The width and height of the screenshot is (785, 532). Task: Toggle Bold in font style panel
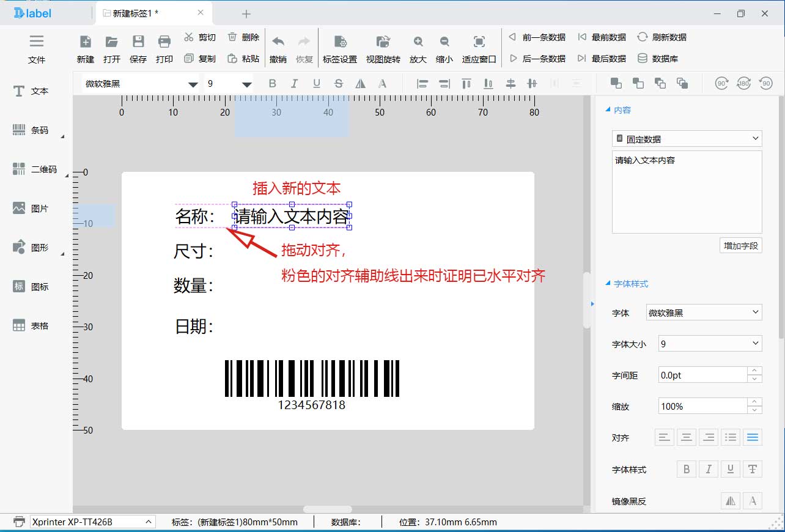pyautogui.click(x=687, y=470)
